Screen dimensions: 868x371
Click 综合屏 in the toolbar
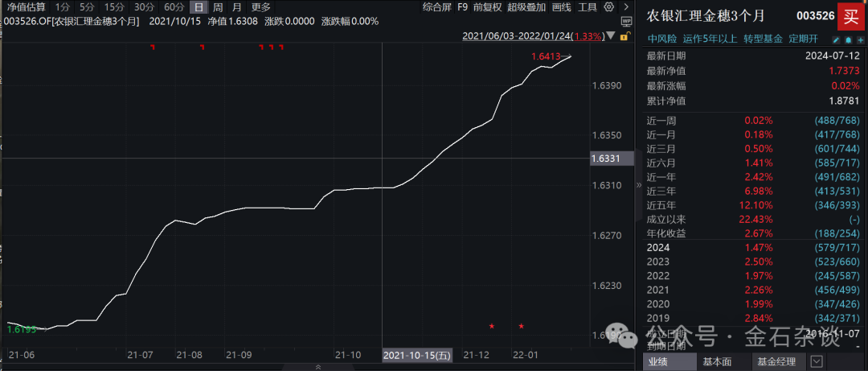(436, 7)
